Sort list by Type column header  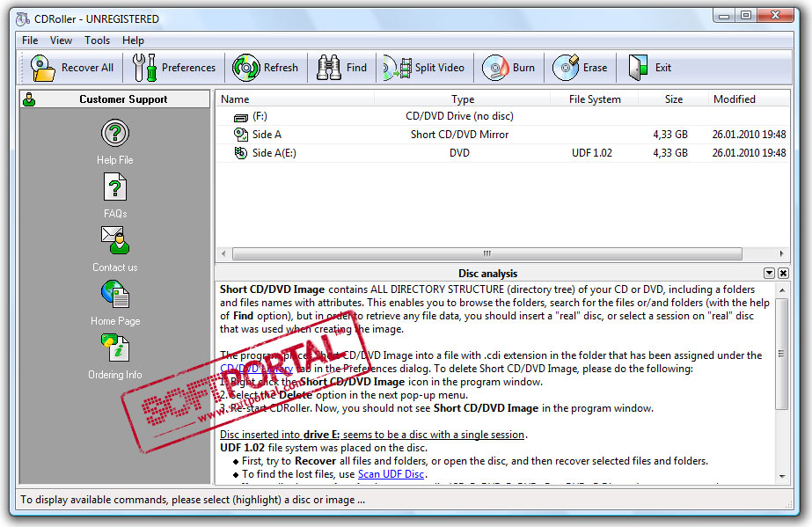463,99
